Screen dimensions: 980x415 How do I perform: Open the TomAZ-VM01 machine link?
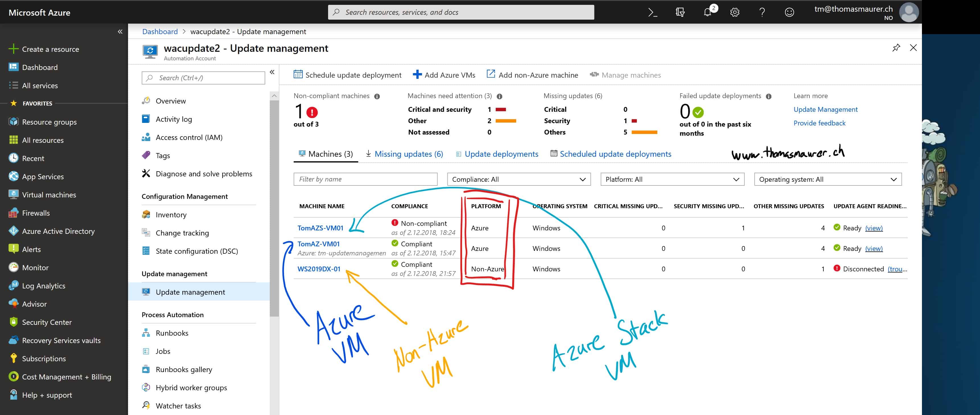[x=318, y=244]
